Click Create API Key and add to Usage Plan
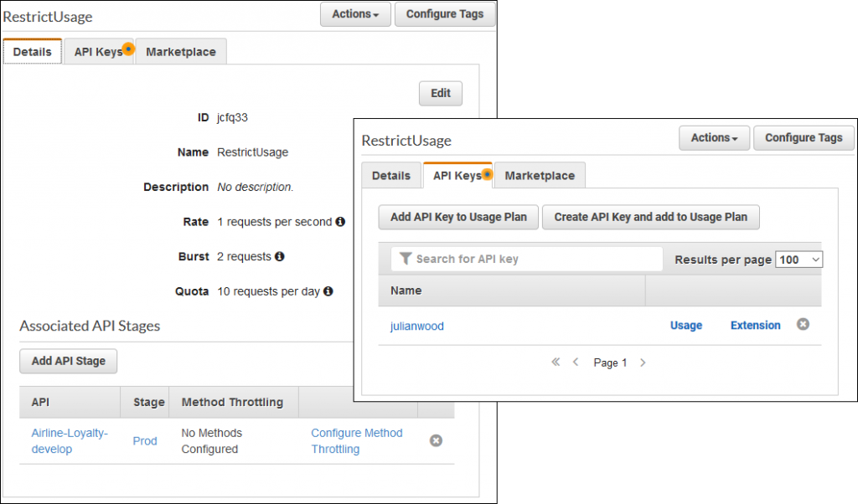This screenshot has width=858, height=504. tap(651, 217)
